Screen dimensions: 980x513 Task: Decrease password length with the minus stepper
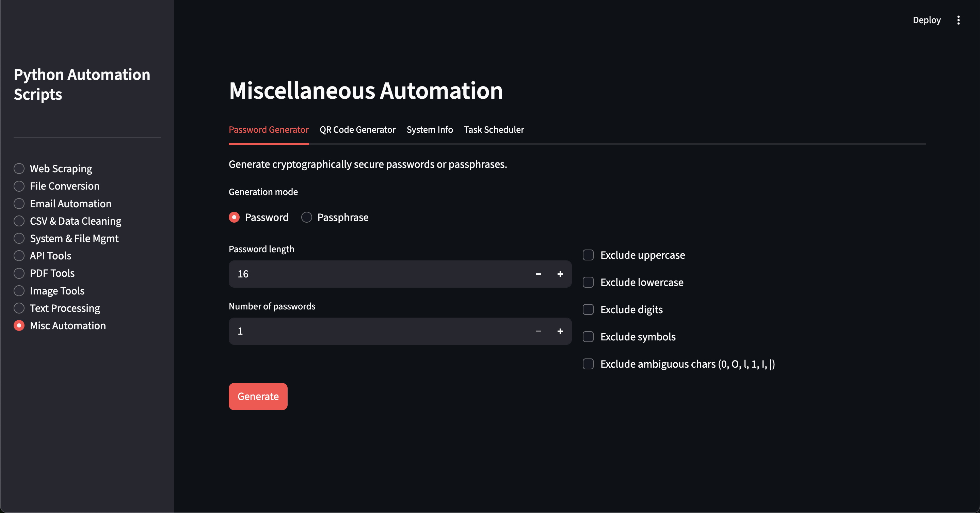coord(538,274)
